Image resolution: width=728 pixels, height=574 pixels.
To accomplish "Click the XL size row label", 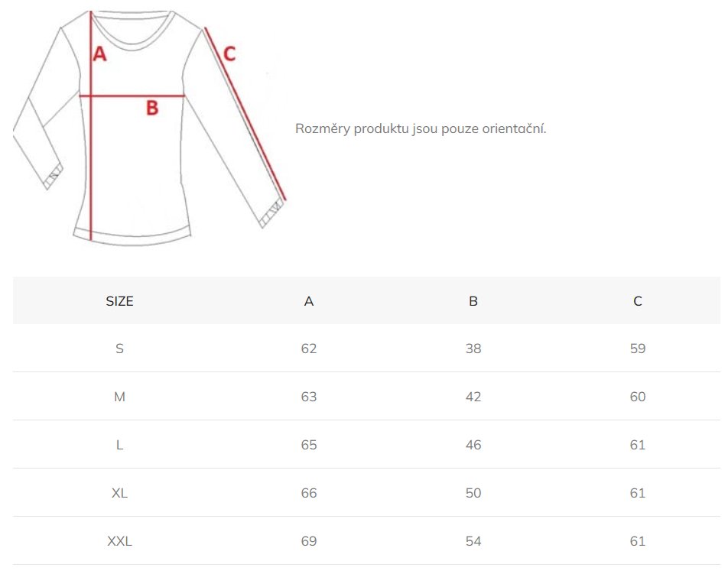I will (120, 493).
